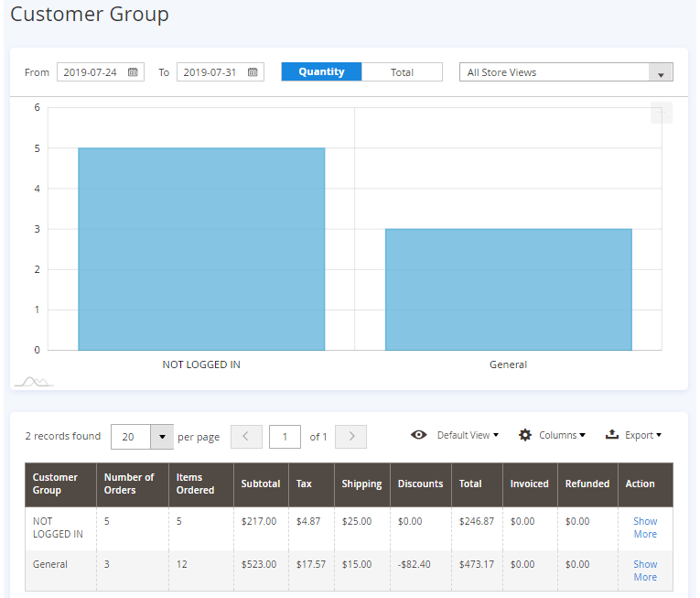Click the NOT LOGGED IN chart bar

pyautogui.click(x=201, y=249)
